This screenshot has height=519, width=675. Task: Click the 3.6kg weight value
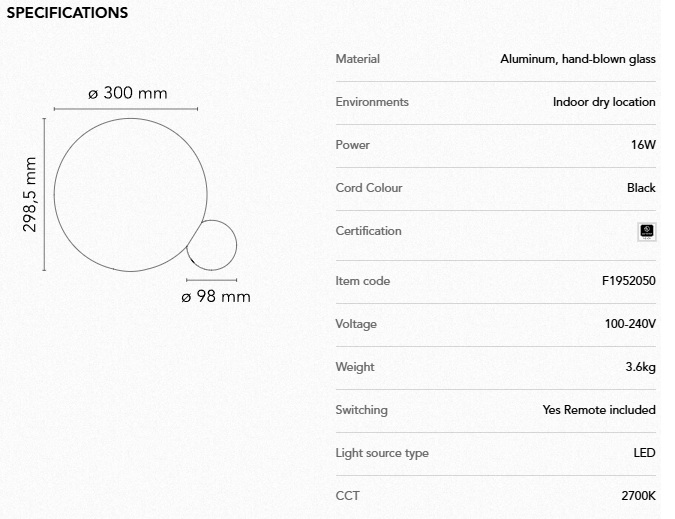[x=640, y=367]
